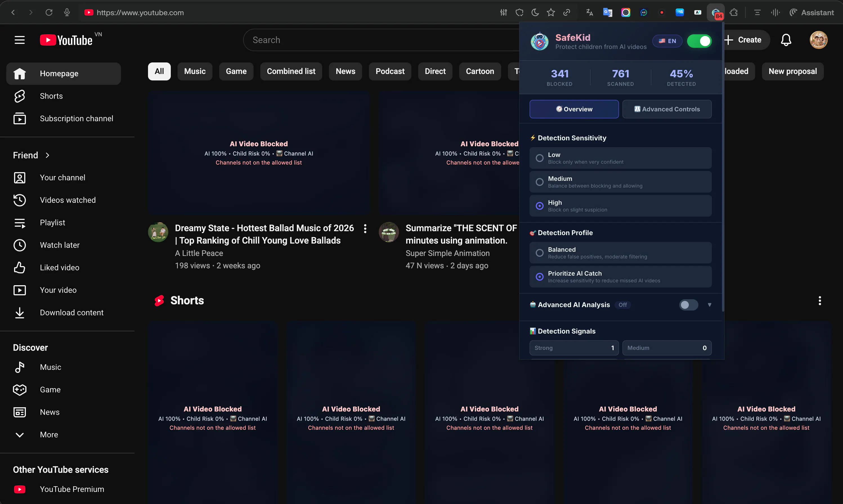Open Videos watched history
The height and width of the screenshot is (504, 843).
pos(64,200)
